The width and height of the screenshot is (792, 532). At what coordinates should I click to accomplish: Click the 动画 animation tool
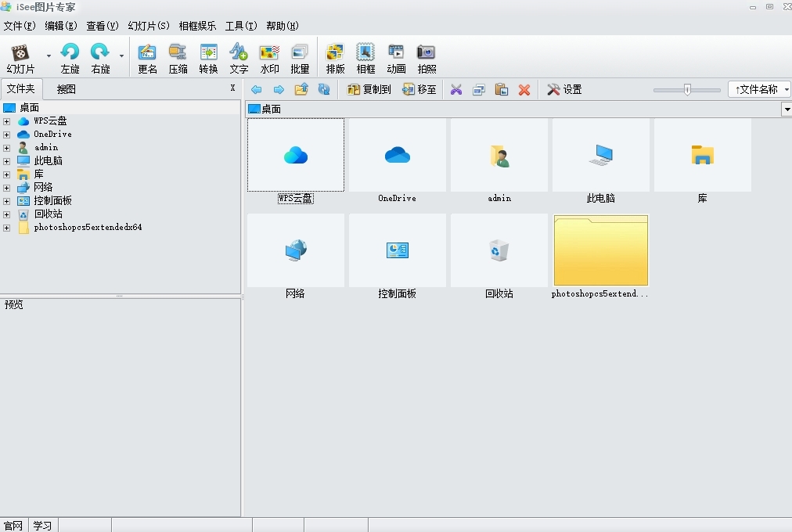pyautogui.click(x=396, y=56)
